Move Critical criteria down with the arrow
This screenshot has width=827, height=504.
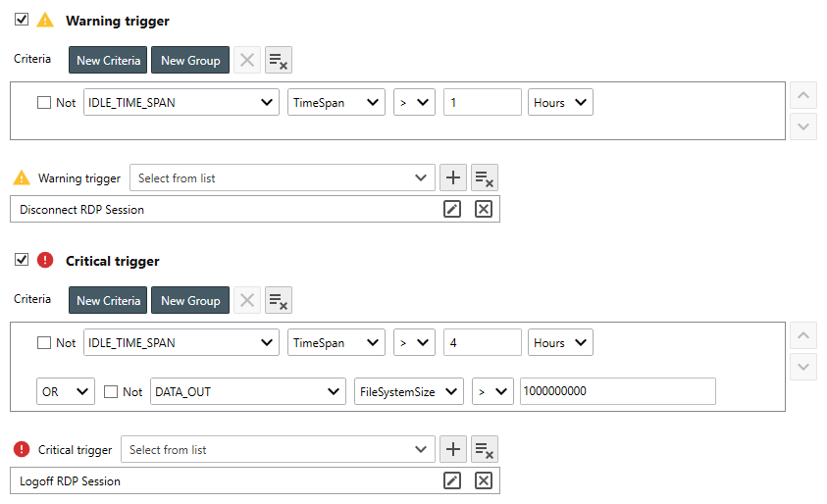tap(802, 367)
